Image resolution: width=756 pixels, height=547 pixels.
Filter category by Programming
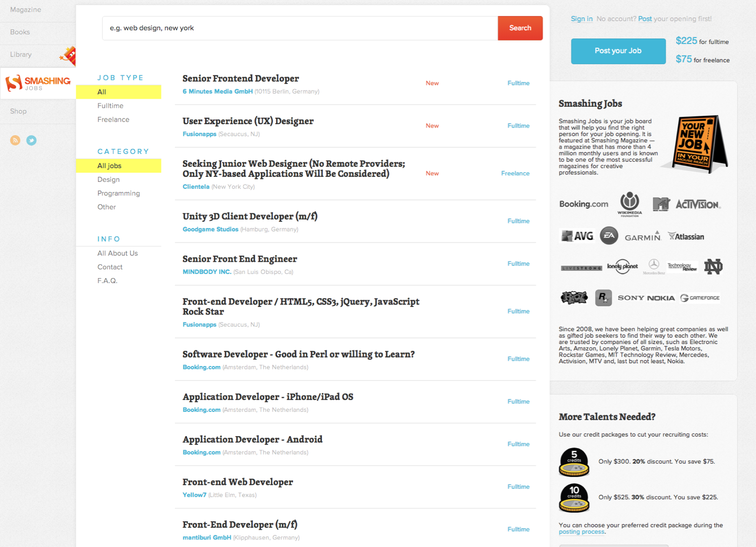(118, 193)
